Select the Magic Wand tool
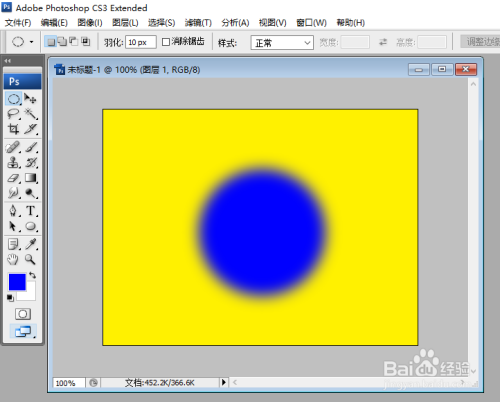Viewport: 500px width, 402px height. tap(31, 114)
